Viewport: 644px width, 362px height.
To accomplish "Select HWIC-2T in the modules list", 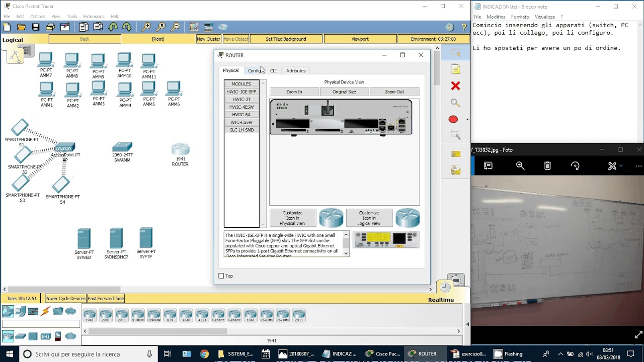I will (x=242, y=100).
